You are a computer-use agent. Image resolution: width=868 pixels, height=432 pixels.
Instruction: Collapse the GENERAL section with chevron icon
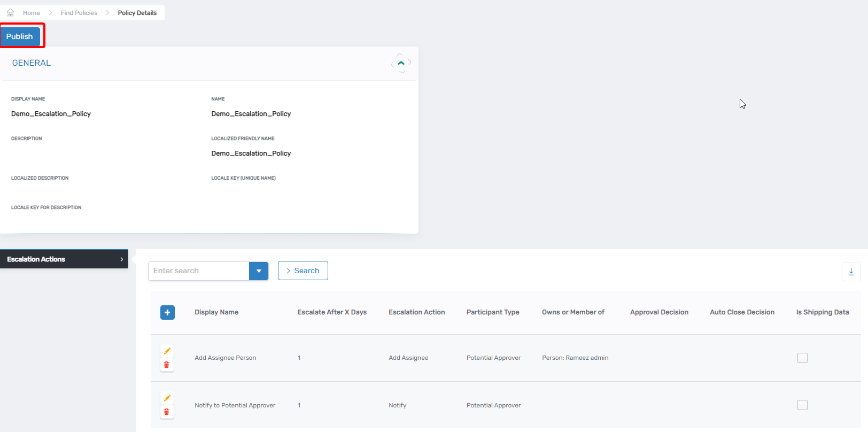point(401,63)
